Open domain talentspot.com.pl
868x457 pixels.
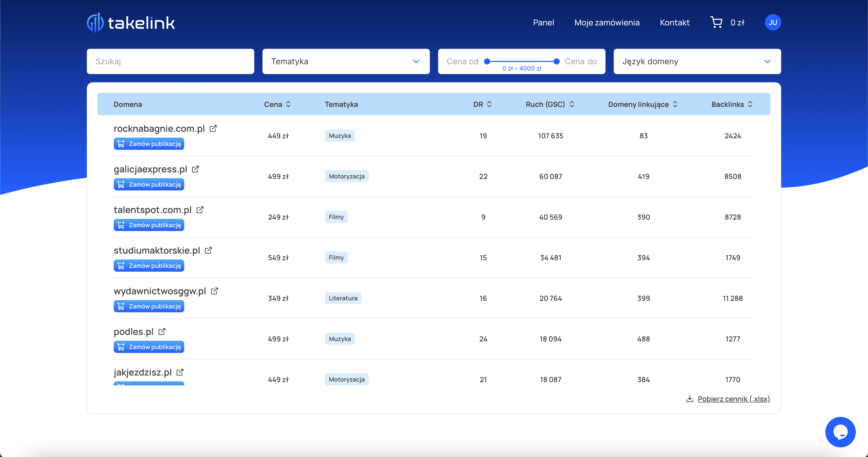coord(153,210)
